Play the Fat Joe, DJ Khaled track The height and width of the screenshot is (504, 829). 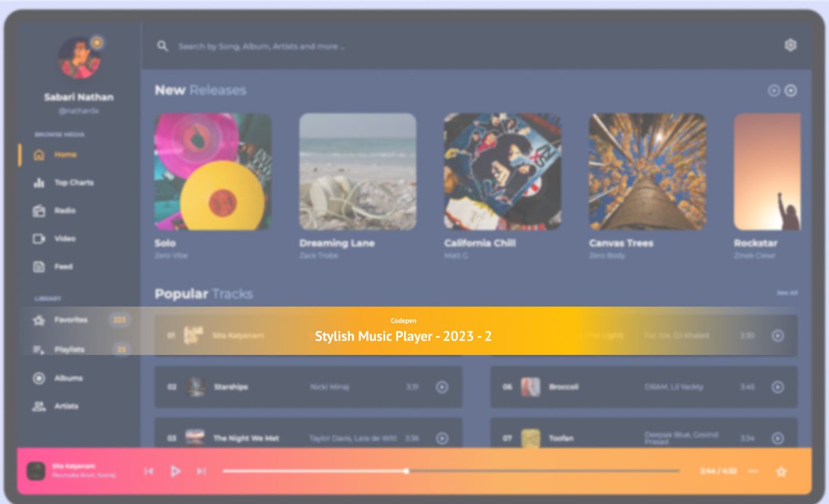coord(778,336)
